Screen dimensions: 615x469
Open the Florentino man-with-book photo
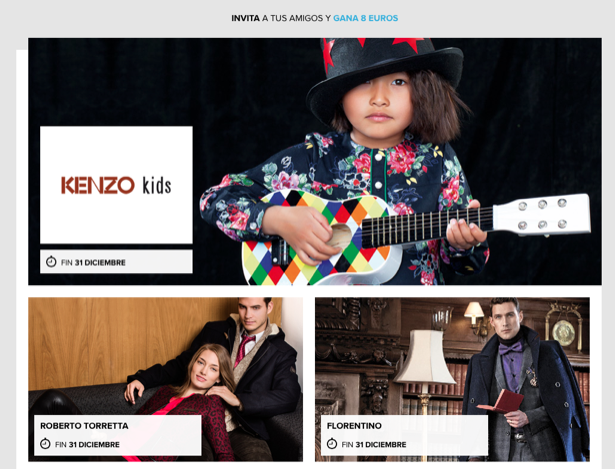(452, 379)
